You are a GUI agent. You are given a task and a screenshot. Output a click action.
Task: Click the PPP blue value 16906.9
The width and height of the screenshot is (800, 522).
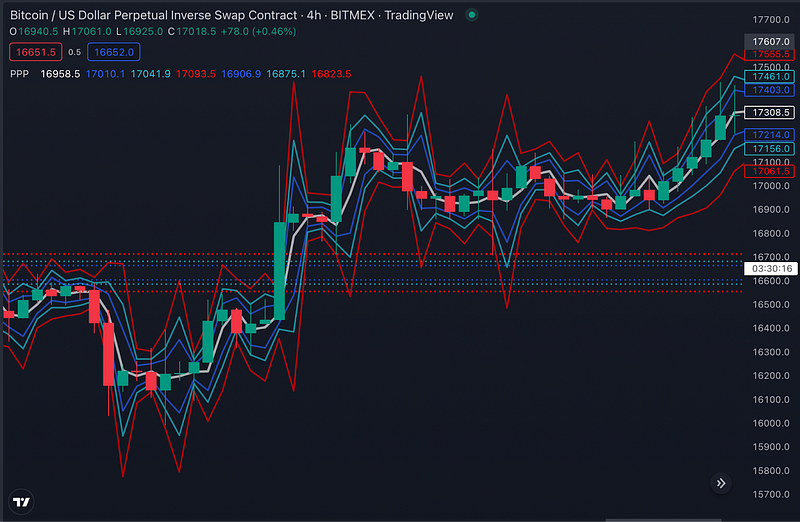[x=241, y=74]
